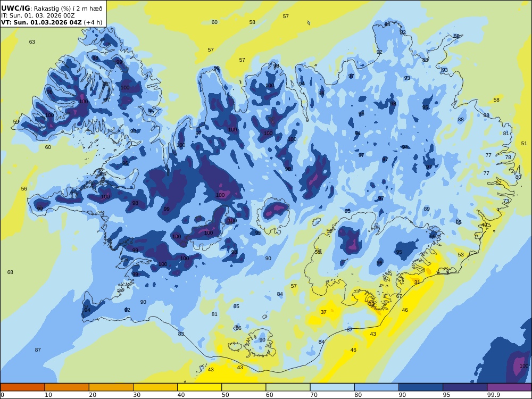Click the humidity value 49 on the map
Image resolution: width=532 pixels, height=399 pixels.
[484, 225]
